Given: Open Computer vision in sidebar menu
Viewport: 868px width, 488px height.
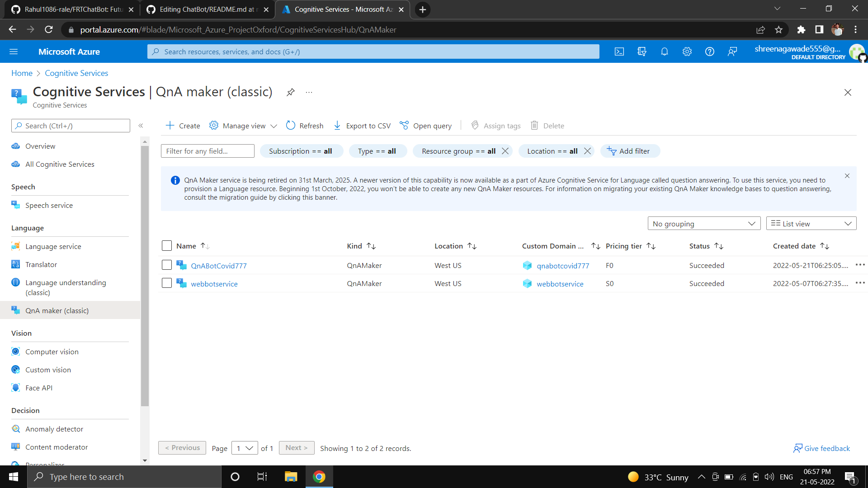Looking at the screenshot, I should click(52, 352).
